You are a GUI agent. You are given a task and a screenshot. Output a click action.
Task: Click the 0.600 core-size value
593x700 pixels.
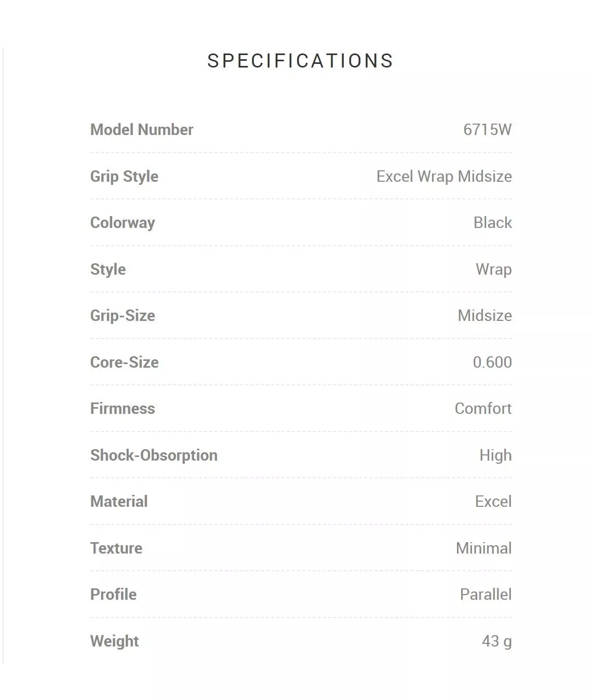point(492,362)
